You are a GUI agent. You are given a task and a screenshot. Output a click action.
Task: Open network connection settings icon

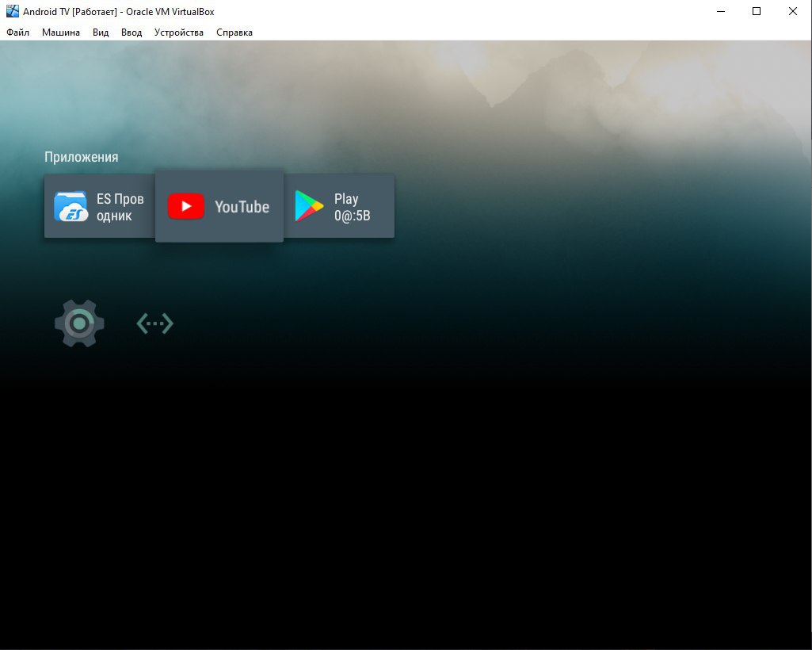click(154, 323)
